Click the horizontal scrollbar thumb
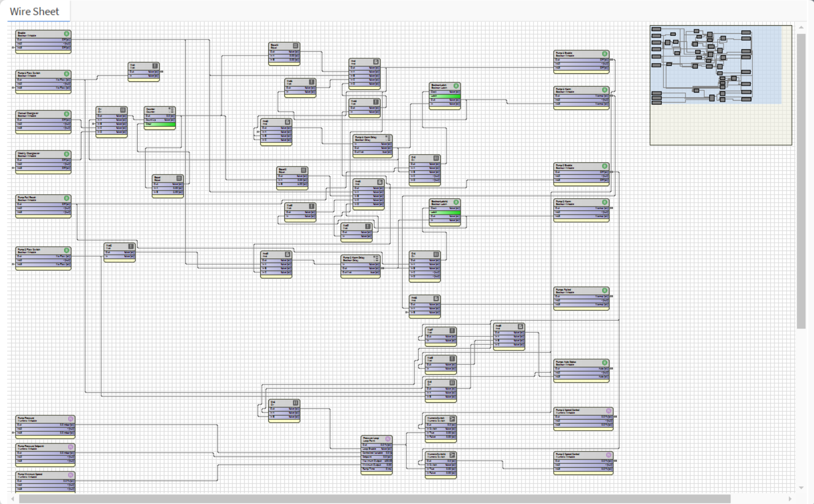 click(x=375, y=499)
